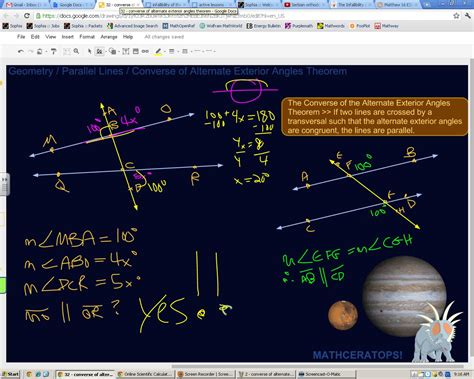
Task: Click the MATHCERATOPS! caption text
Action: click(357, 355)
